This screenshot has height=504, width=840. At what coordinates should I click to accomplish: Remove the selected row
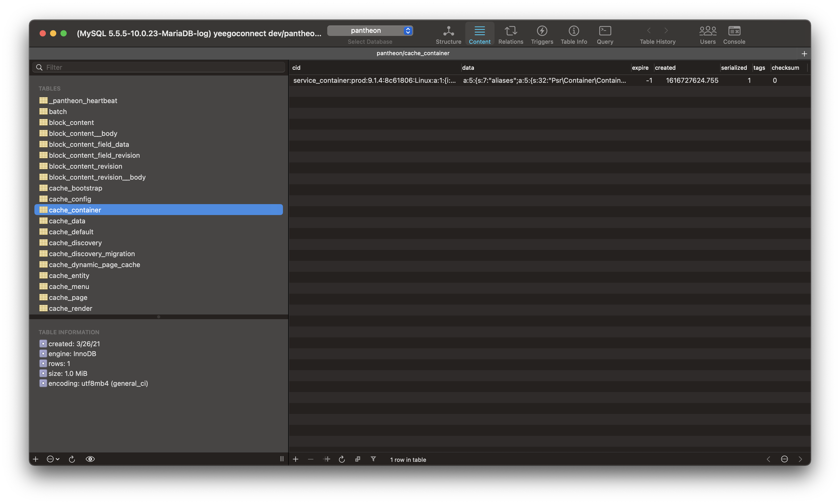[311, 459]
